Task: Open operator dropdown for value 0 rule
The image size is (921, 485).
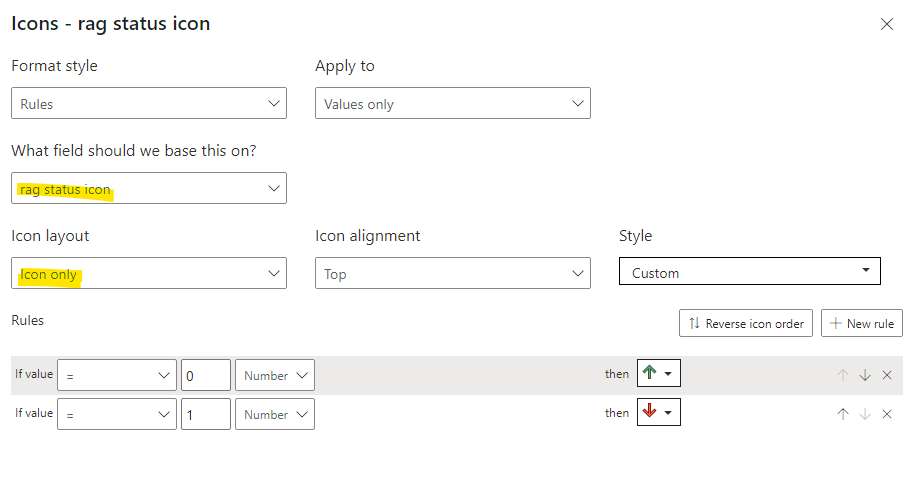Action: 117,375
